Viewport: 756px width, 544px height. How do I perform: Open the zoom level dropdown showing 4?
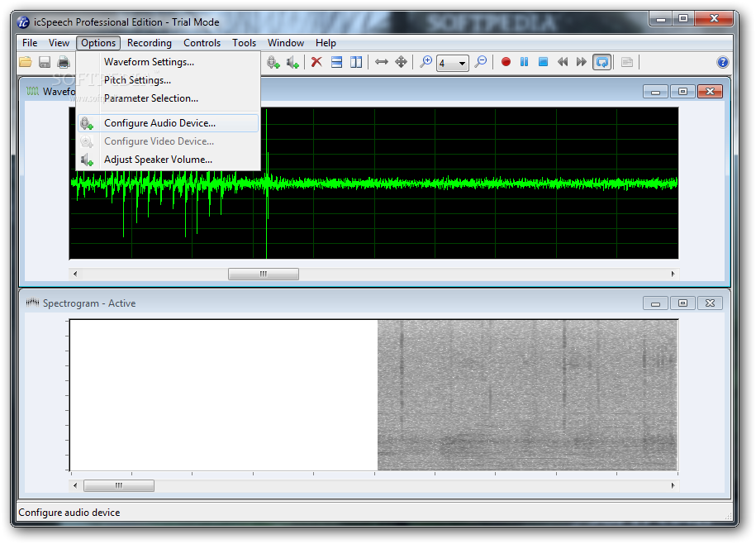point(452,63)
